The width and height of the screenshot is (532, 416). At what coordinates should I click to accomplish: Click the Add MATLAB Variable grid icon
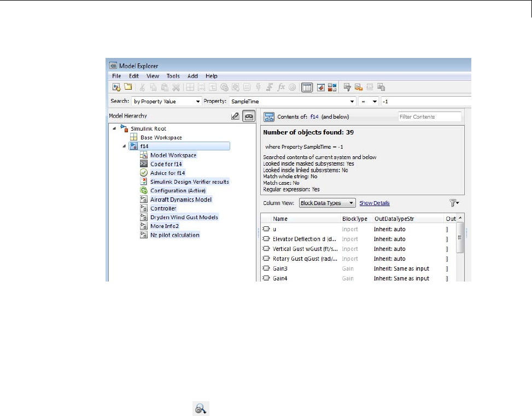[190, 87]
